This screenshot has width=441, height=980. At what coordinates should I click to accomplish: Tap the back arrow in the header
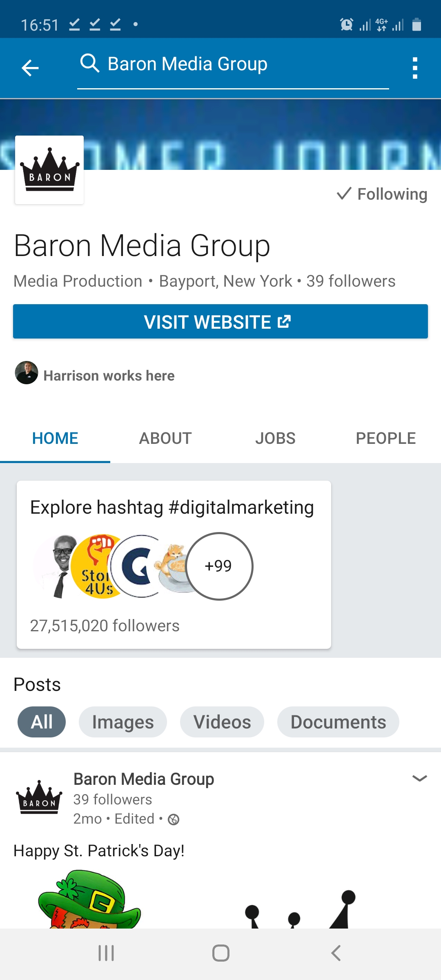click(30, 68)
